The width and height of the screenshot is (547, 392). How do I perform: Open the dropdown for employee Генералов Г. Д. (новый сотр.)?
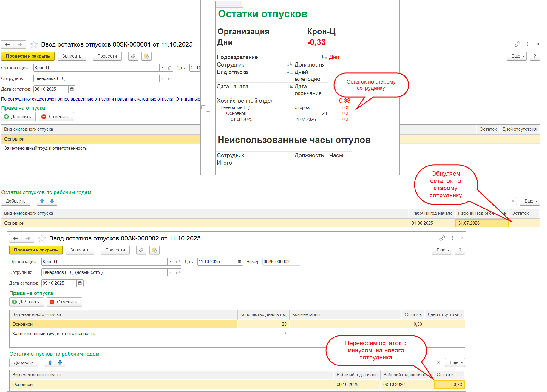click(171, 272)
